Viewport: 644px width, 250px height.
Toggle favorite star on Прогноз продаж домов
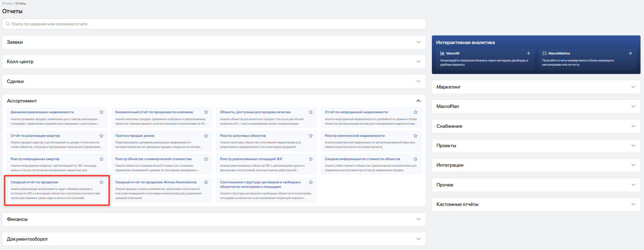point(206,136)
